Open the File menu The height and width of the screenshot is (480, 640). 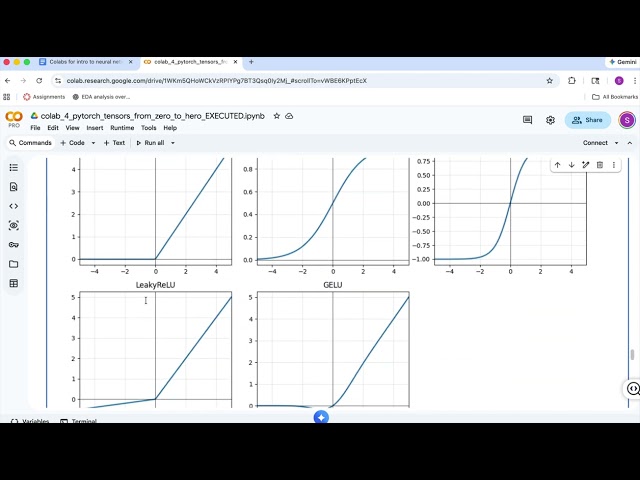click(x=36, y=128)
